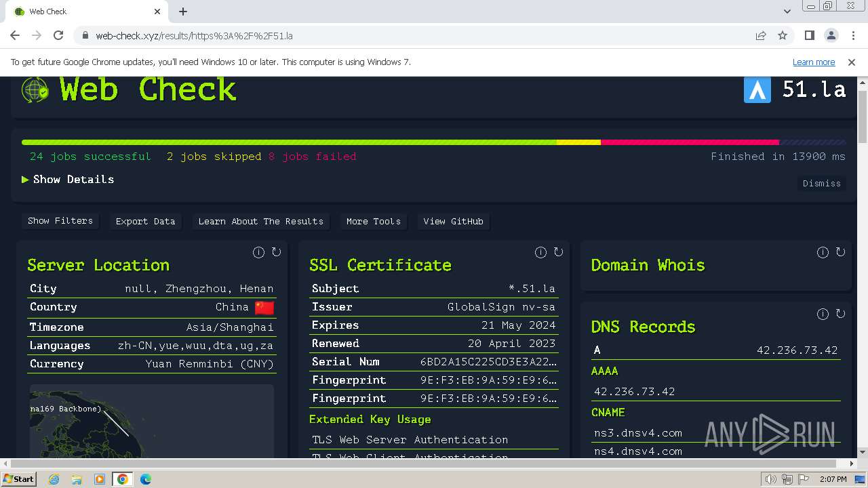Image resolution: width=868 pixels, height=488 pixels.
Task: Bookmark this tab with star icon
Action: coord(783,35)
